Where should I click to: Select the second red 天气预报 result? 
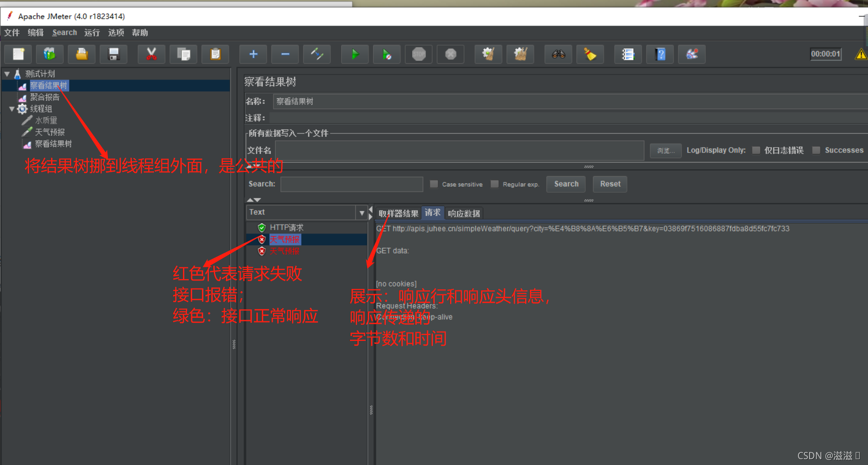click(x=284, y=251)
